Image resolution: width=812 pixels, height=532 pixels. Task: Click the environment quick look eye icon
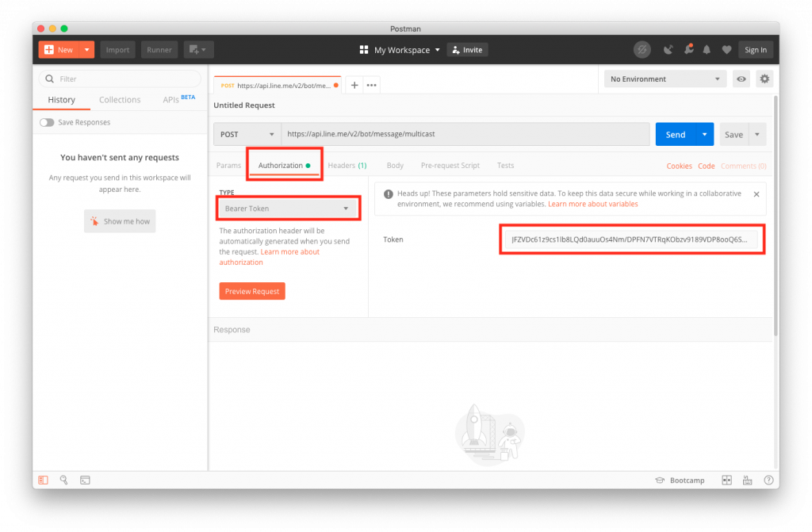[741, 78]
